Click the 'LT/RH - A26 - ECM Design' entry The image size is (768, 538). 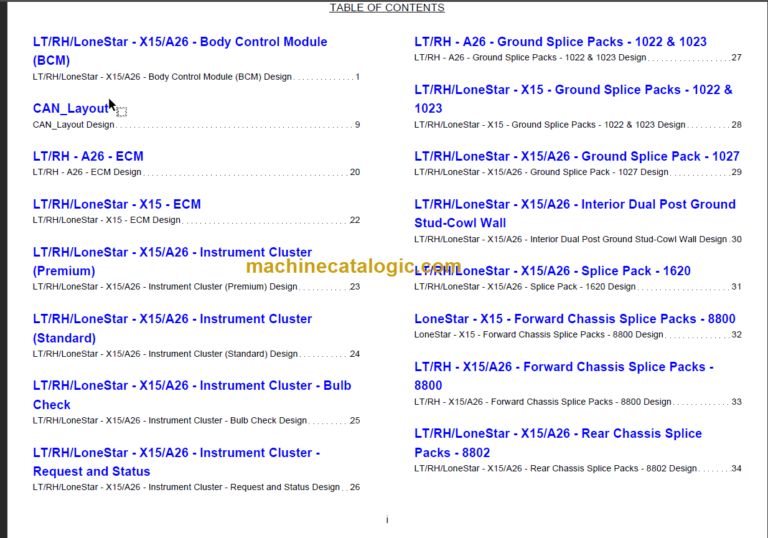tap(196, 172)
